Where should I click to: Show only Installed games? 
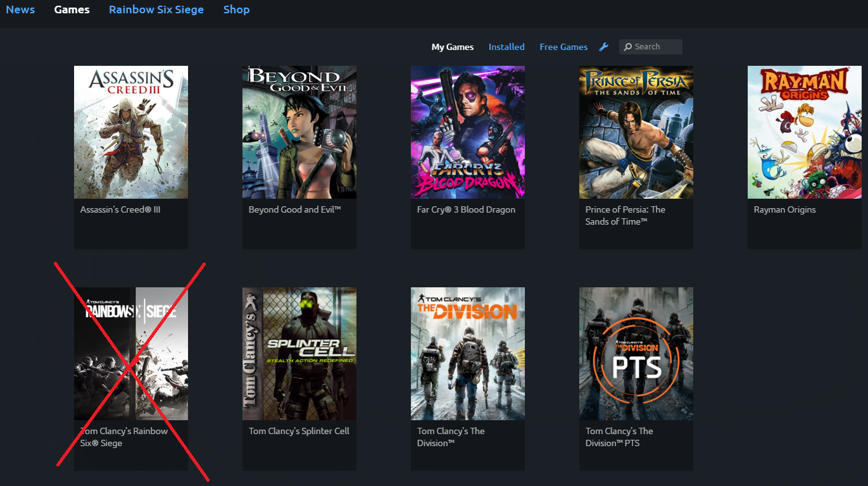506,47
